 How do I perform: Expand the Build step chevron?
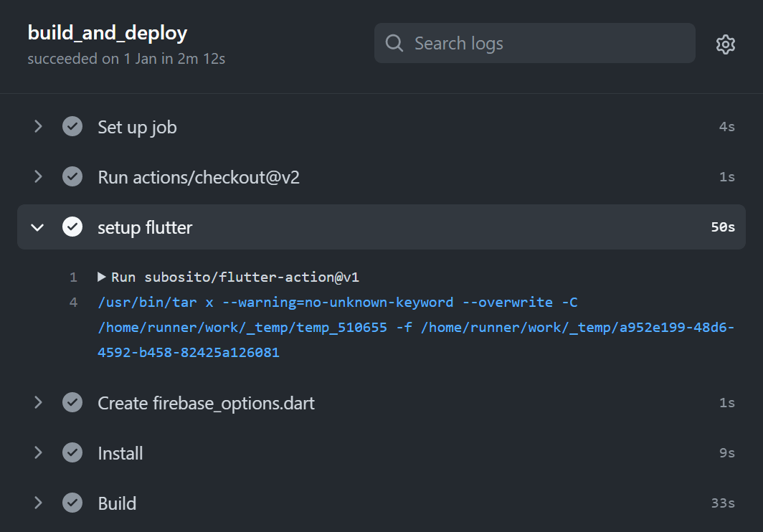click(x=38, y=503)
